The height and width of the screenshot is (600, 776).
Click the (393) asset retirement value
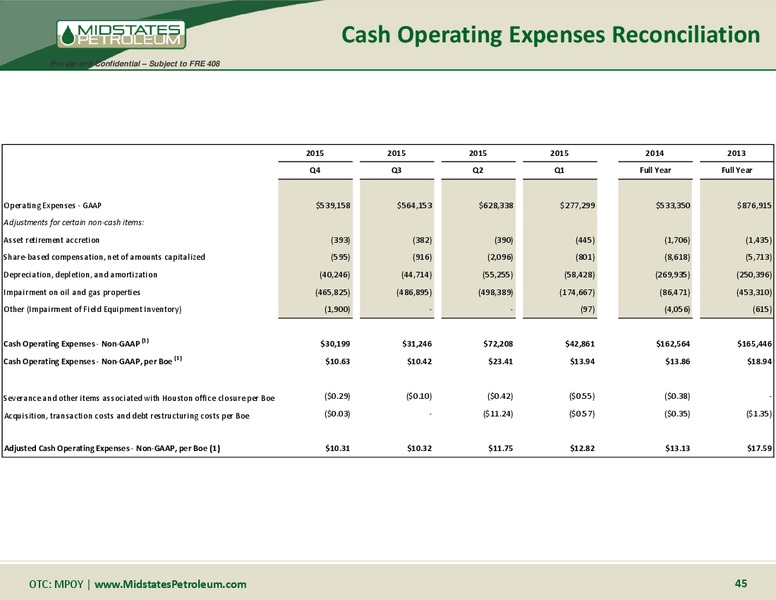click(340, 240)
